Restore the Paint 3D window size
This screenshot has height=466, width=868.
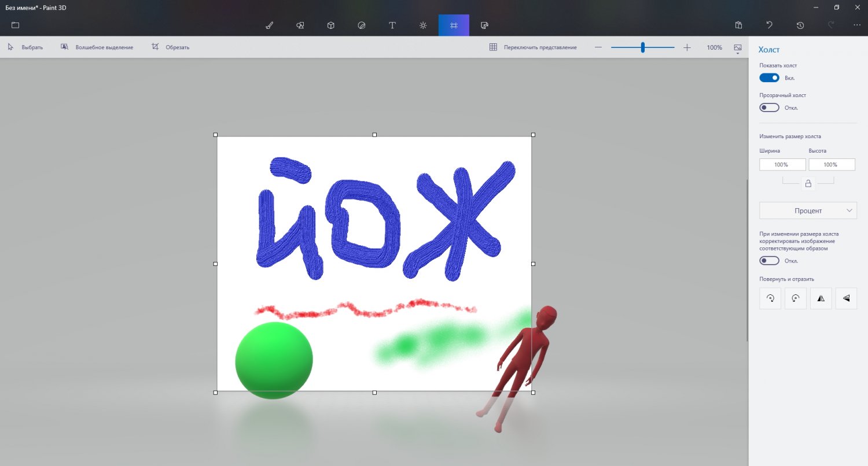tap(836, 7)
